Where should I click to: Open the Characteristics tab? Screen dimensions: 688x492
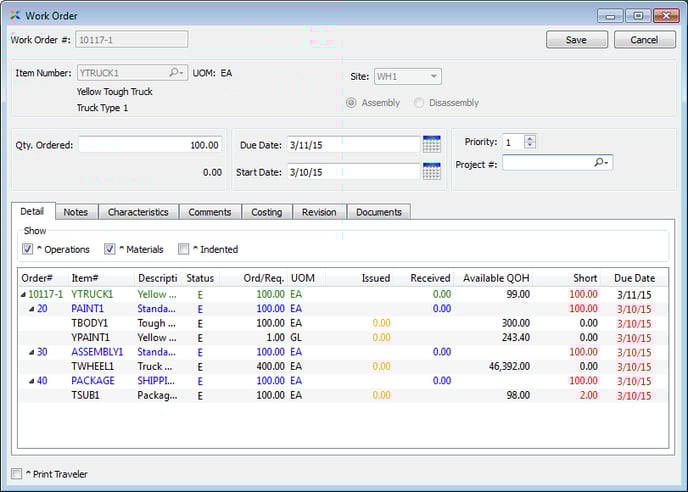coord(138,212)
